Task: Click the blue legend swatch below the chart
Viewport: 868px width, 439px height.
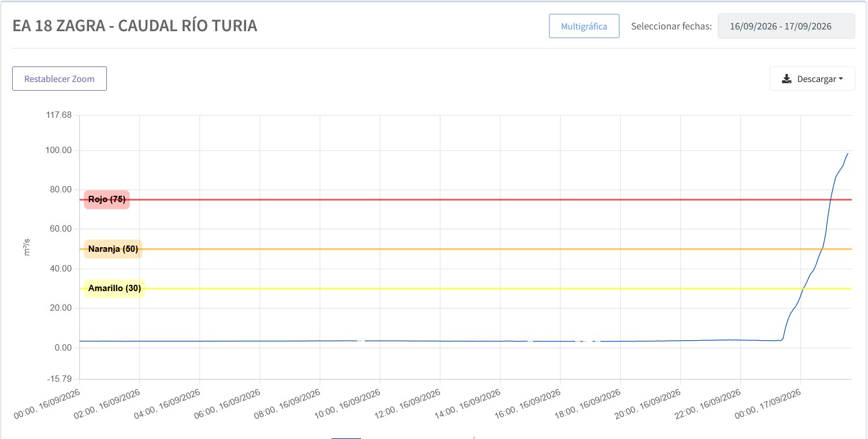Action: (x=346, y=437)
